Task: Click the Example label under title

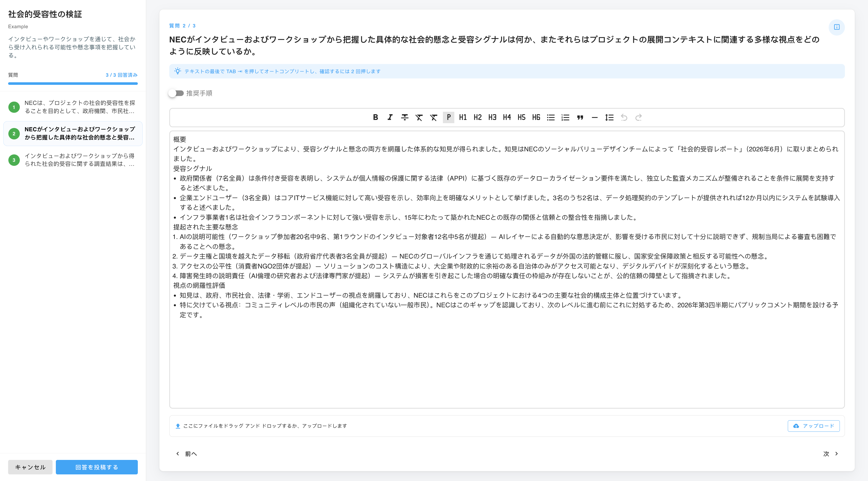Action: [x=18, y=26]
